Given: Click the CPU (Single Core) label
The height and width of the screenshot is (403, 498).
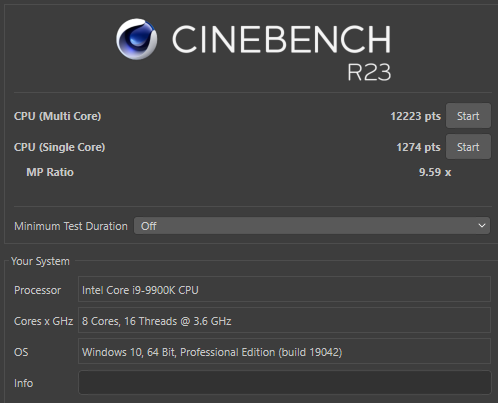Looking at the screenshot, I should pyautogui.click(x=59, y=147).
